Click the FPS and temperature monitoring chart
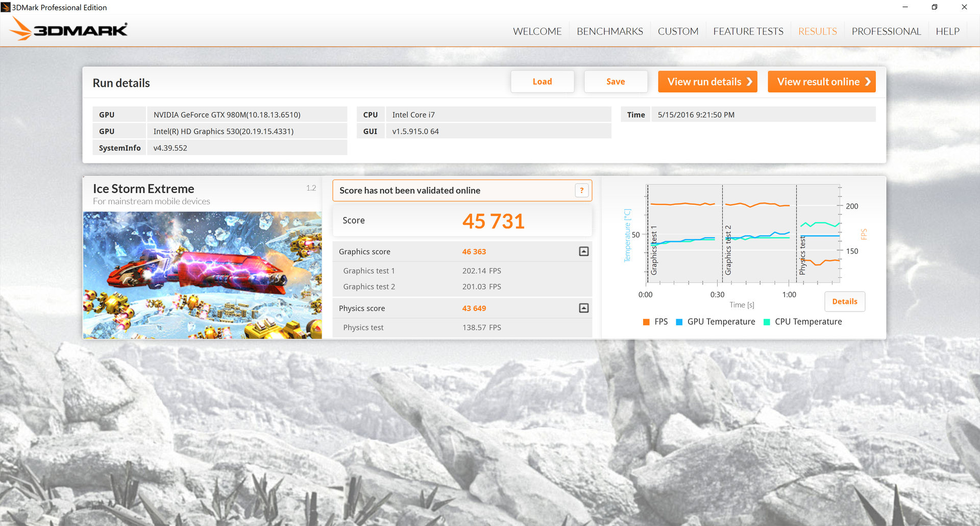Viewport: 980px width, 526px height. [743, 233]
